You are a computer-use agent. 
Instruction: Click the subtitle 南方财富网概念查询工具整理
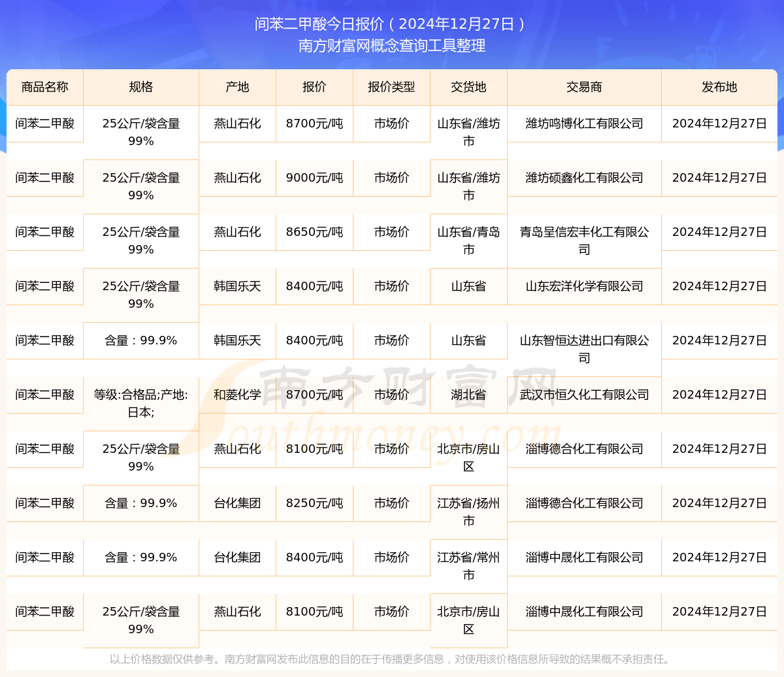(x=392, y=46)
